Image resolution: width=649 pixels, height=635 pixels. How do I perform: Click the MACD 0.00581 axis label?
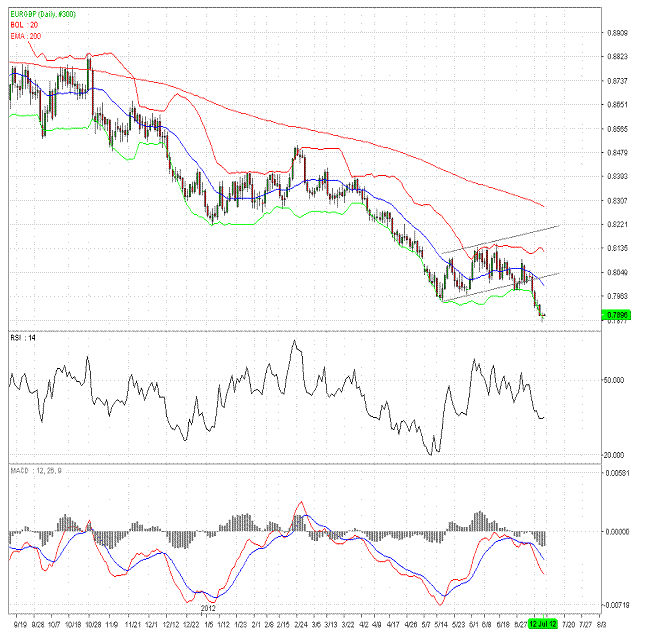(x=619, y=473)
